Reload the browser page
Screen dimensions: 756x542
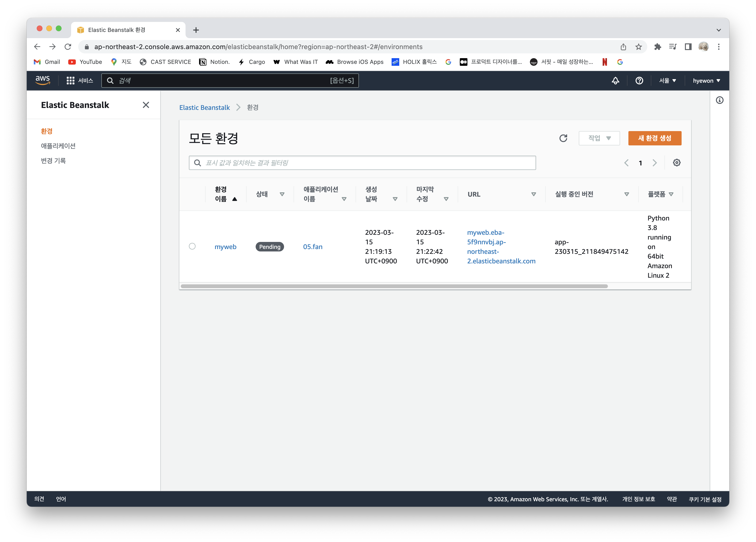coord(68,47)
